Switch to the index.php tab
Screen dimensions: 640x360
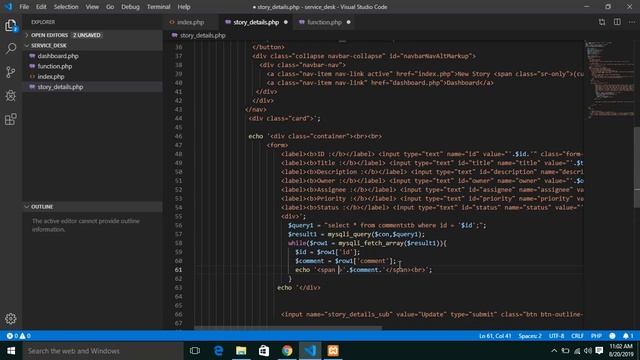coord(191,22)
